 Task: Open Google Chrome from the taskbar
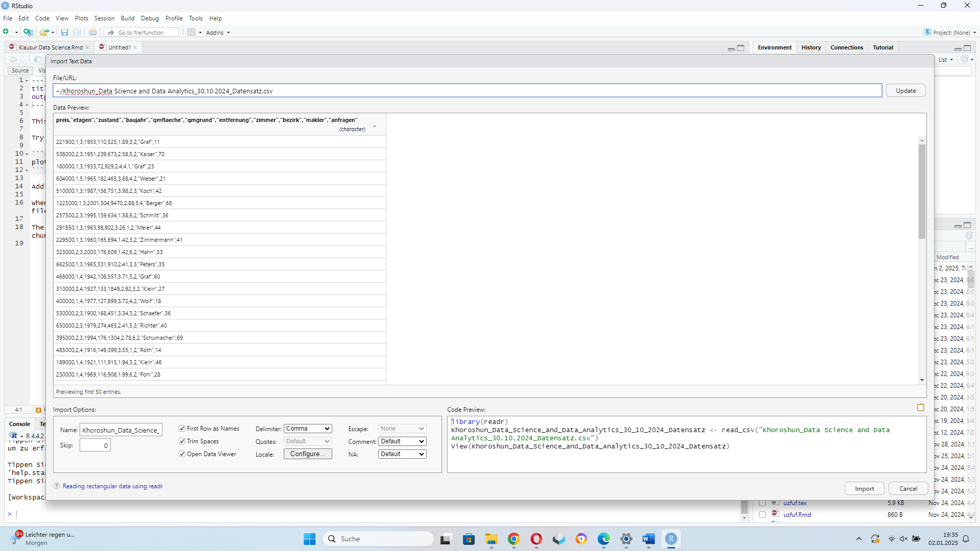pyautogui.click(x=513, y=539)
